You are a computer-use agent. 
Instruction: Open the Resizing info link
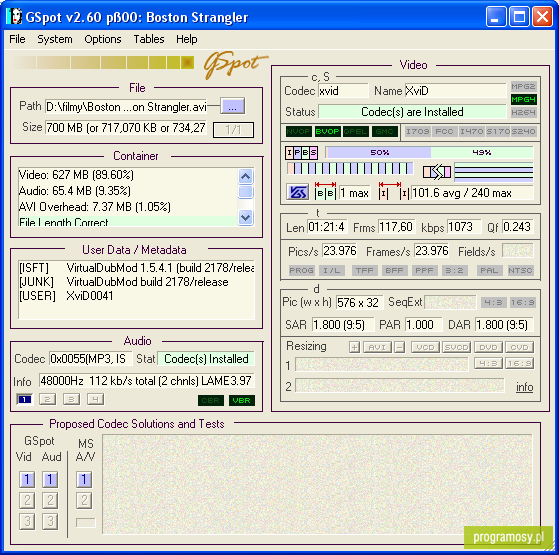524,387
